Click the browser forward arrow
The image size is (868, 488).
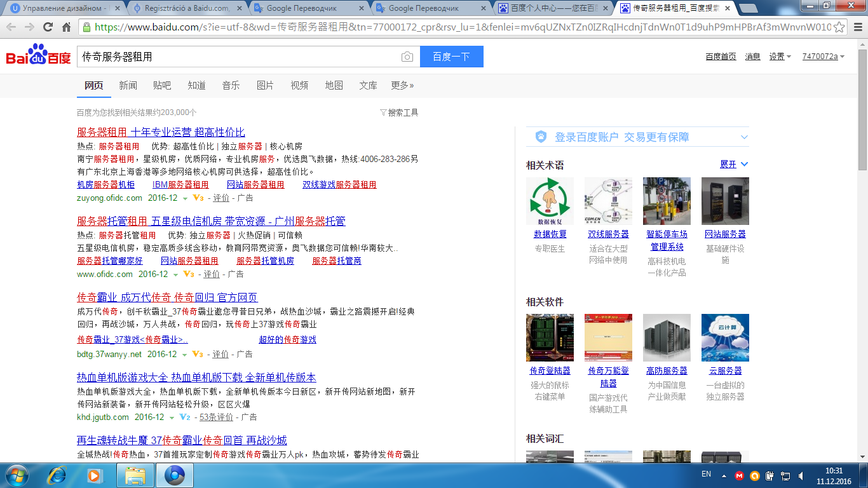coord(29,27)
